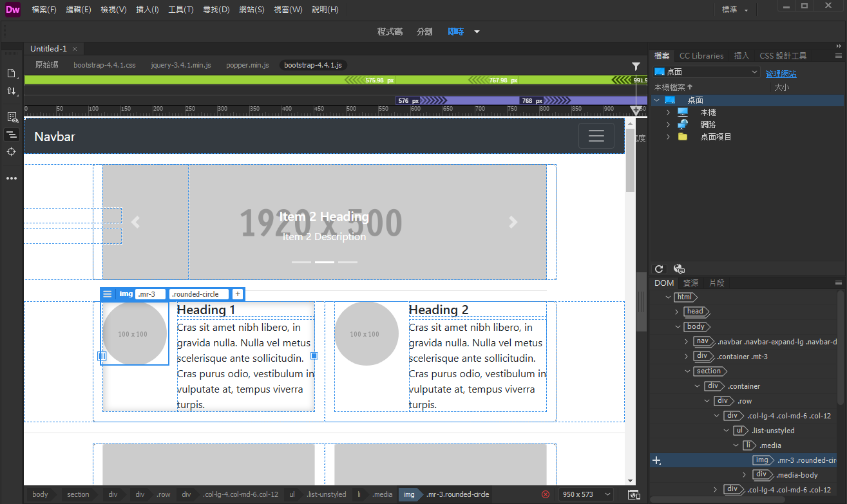Edit the .mr-3 class field on img tag

(149, 294)
